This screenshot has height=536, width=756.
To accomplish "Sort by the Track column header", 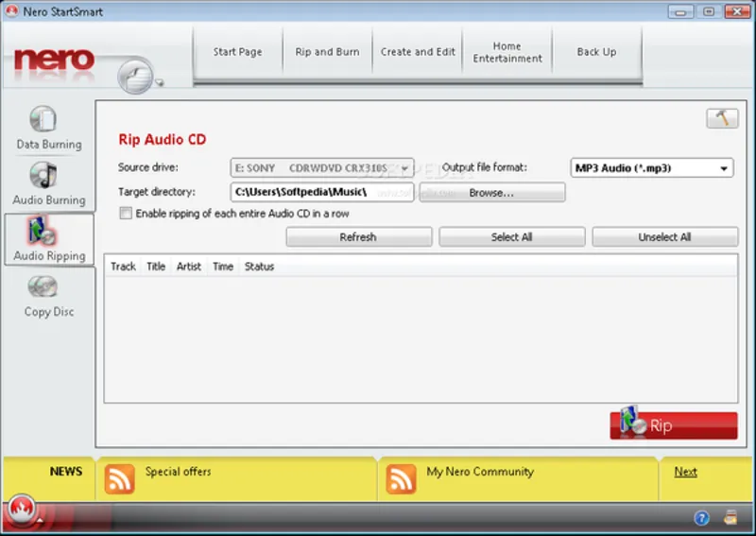I will [x=123, y=267].
